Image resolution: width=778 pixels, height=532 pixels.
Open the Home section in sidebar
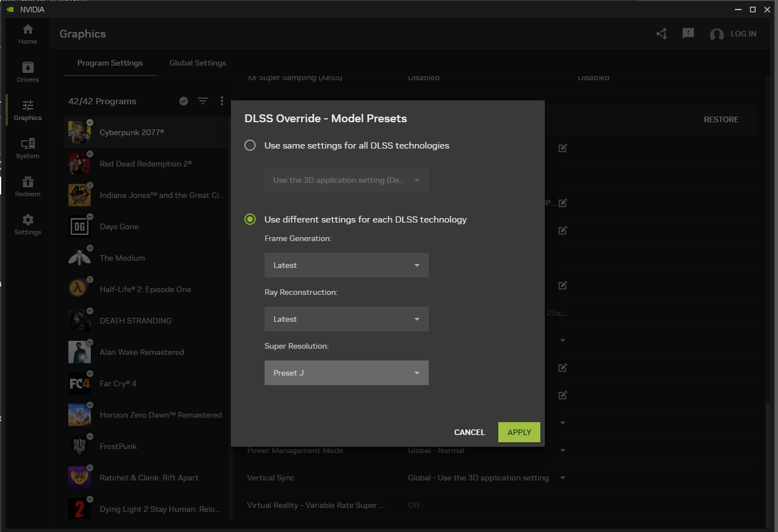[27, 34]
